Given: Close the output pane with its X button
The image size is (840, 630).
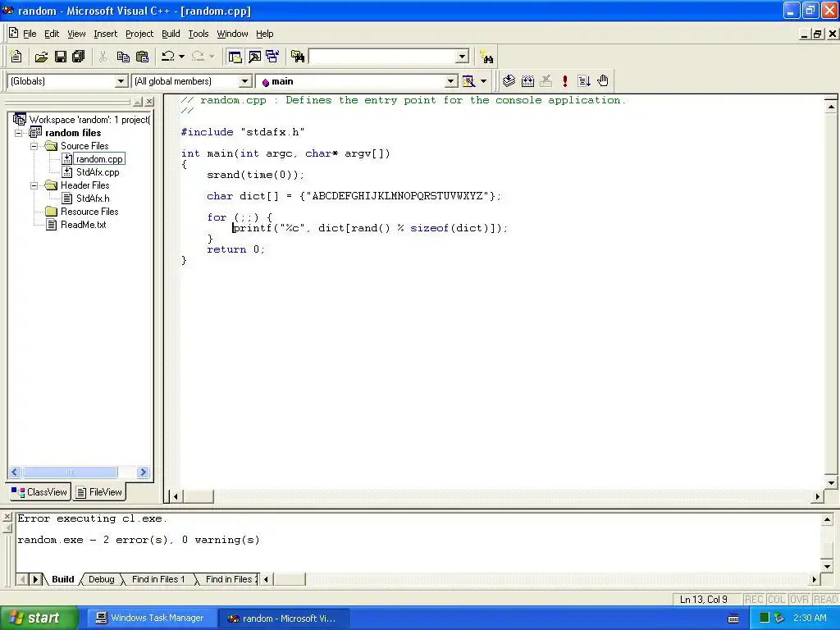Looking at the screenshot, I should pyautogui.click(x=7, y=517).
